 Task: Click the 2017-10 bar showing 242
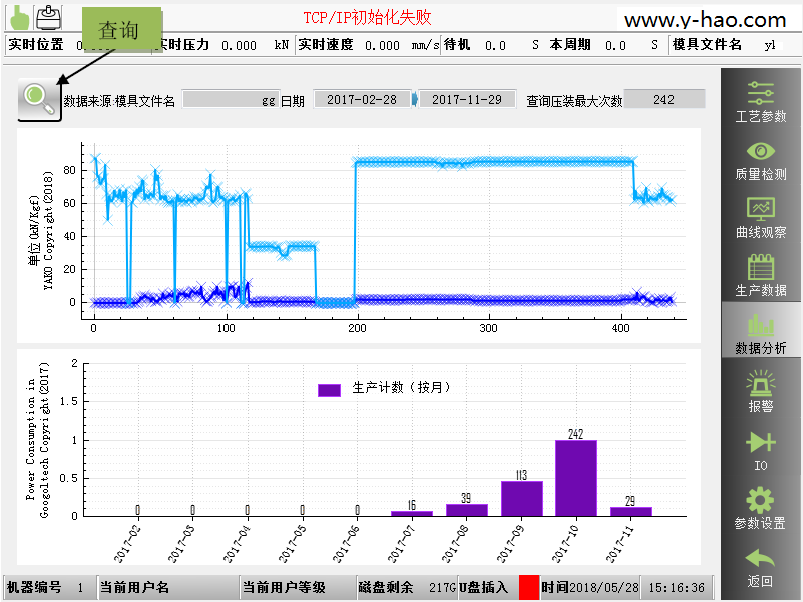[575, 478]
